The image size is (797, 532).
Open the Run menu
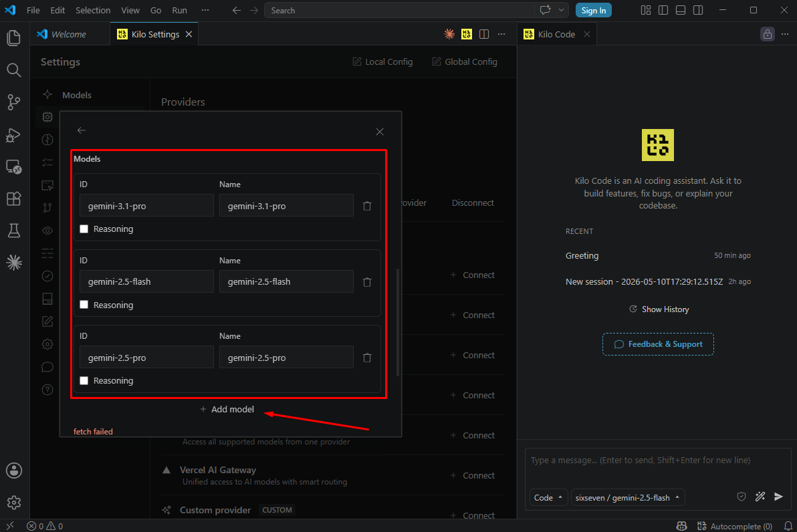click(x=179, y=10)
